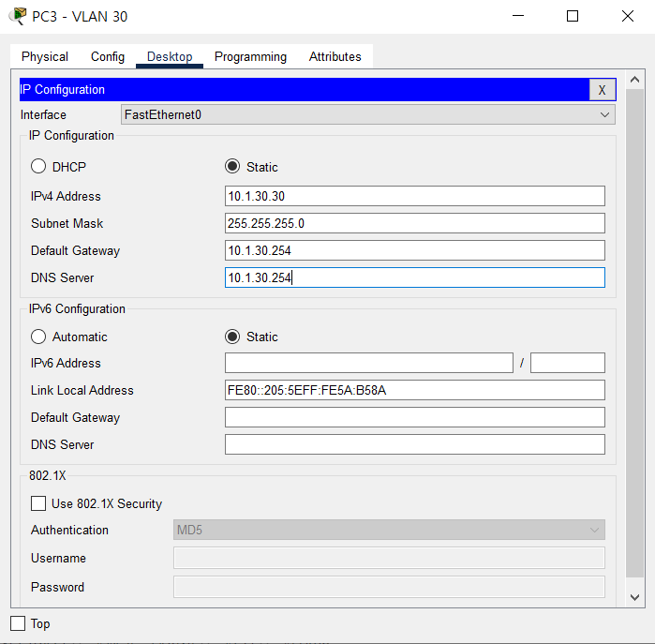Screen dimensions: 655x644
Task: Maximize the PC3 - VLAN 30 window
Action: (573, 16)
